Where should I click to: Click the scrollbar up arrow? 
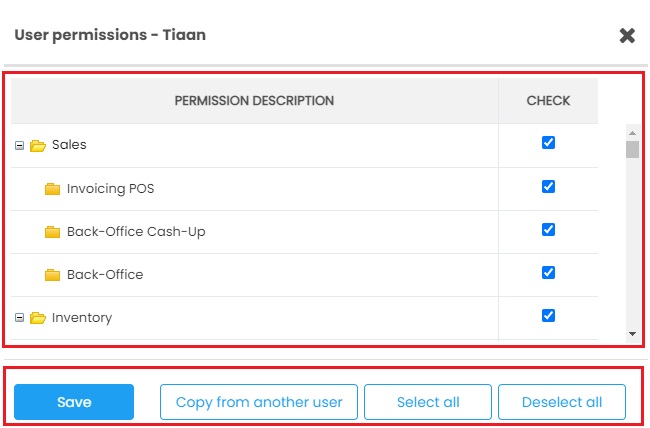coord(632,131)
